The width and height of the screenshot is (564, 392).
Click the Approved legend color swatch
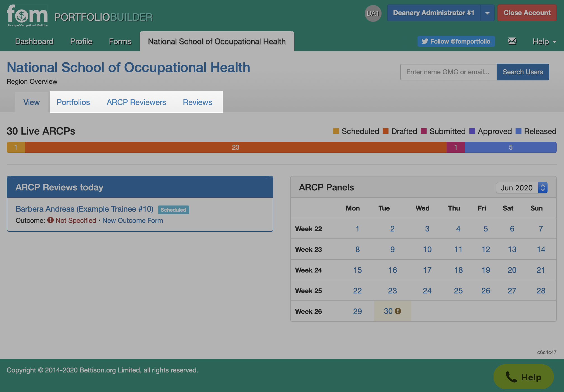tap(472, 131)
